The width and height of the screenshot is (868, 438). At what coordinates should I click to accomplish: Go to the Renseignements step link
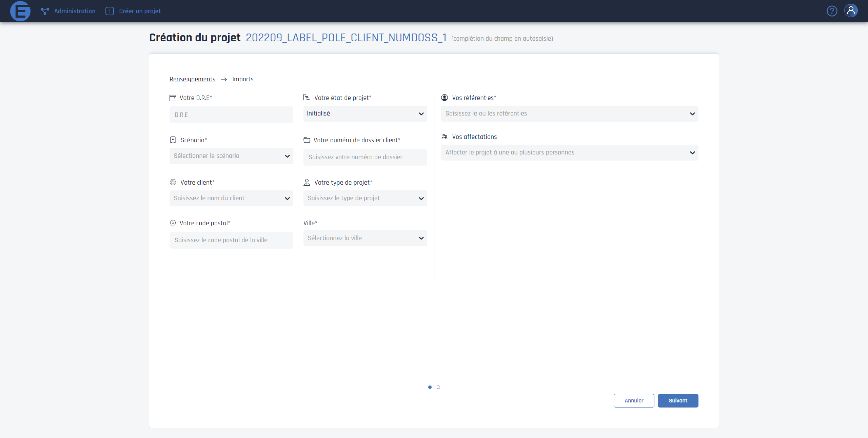tap(192, 79)
